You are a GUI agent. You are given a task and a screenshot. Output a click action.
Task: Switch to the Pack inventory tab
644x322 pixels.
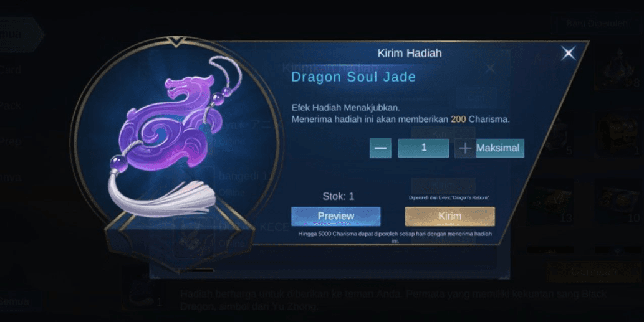point(11,105)
